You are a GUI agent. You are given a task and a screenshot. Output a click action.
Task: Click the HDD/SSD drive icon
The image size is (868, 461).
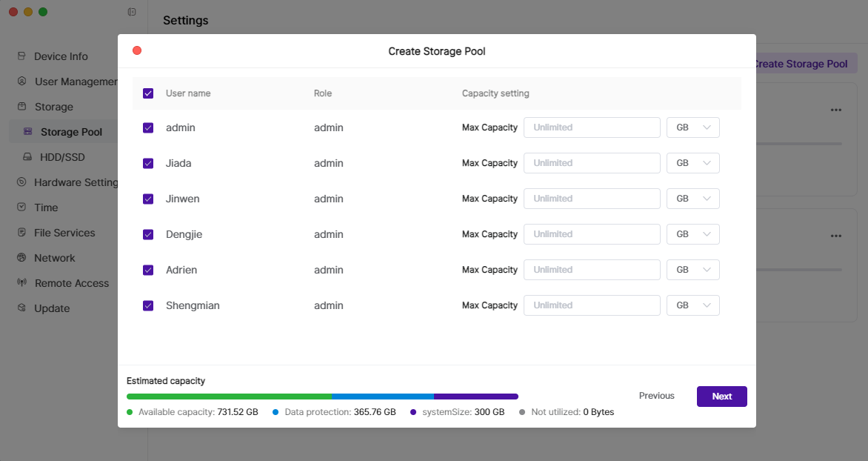click(x=27, y=157)
